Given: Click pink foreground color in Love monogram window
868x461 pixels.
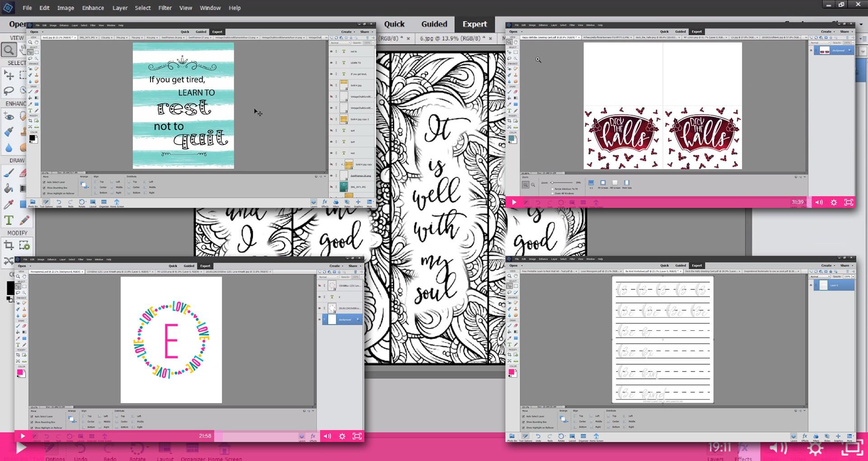Looking at the screenshot, I should pyautogui.click(x=20, y=372).
